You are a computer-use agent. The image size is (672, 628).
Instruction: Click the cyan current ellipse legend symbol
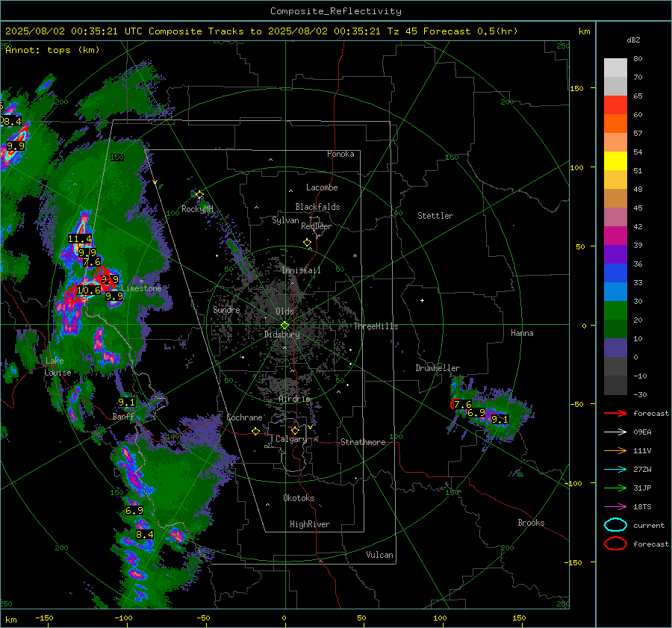[x=615, y=525]
